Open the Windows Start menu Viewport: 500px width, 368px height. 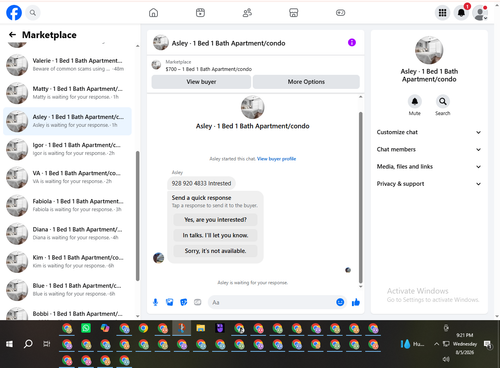coord(9,344)
